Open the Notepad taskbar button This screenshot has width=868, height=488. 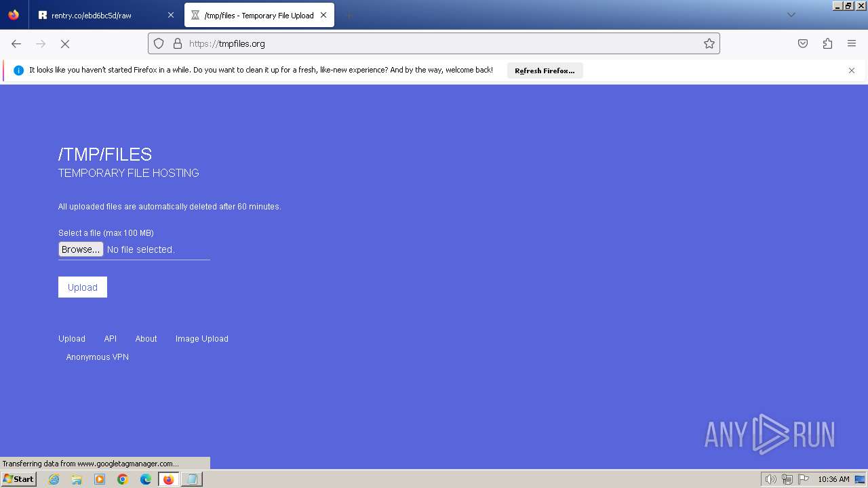192,479
